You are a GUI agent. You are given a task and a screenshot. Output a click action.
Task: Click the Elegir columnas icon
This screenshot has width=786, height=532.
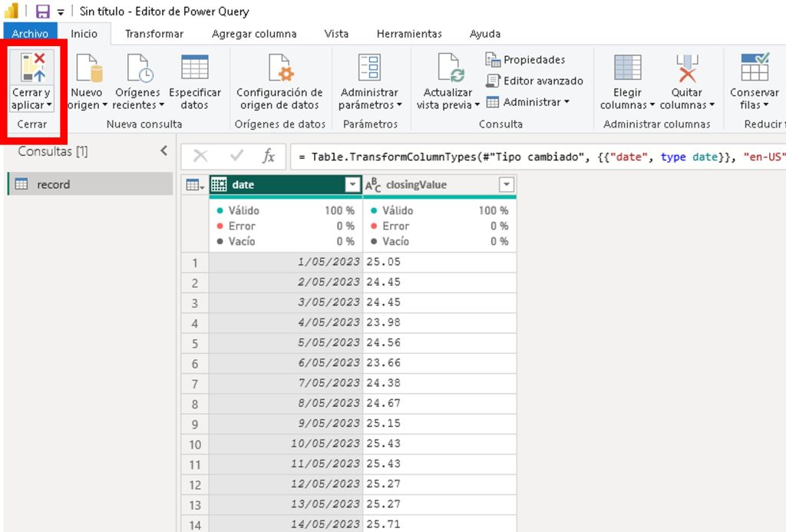coord(627,68)
